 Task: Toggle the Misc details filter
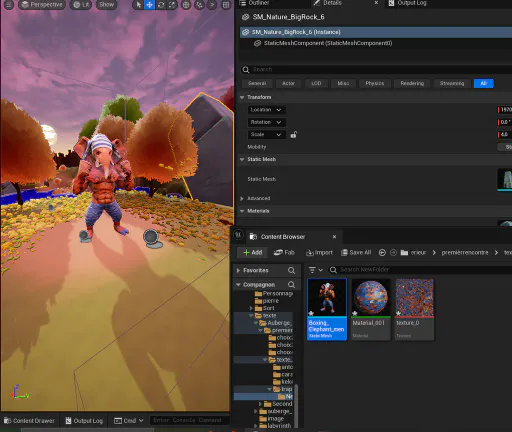pos(343,83)
